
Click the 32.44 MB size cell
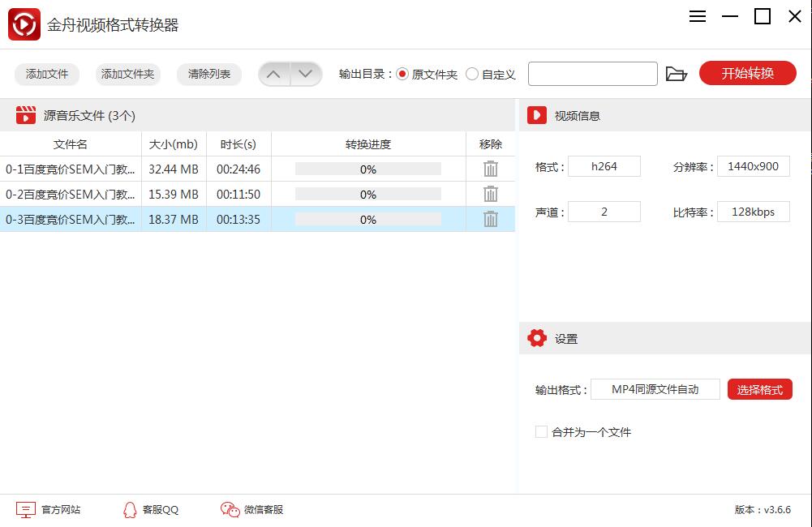(x=174, y=169)
